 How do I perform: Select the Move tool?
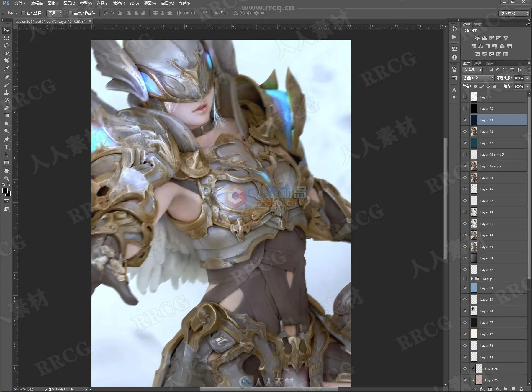click(6, 30)
